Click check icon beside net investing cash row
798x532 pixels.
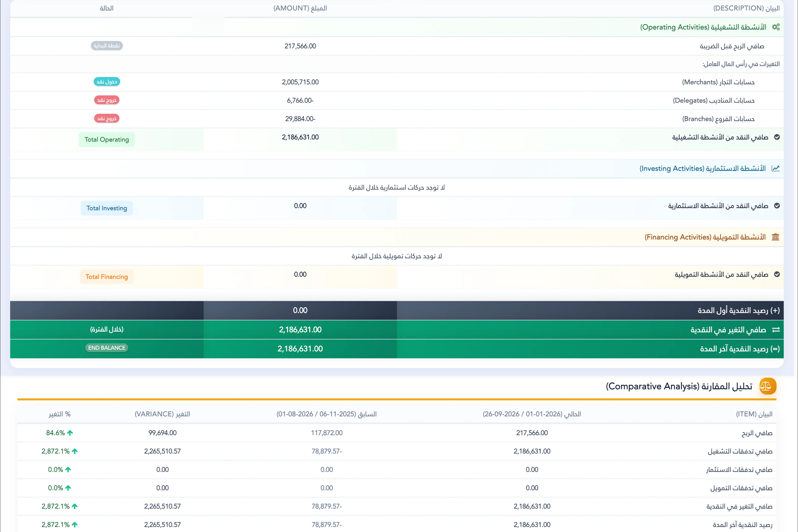pyautogui.click(x=777, y=206)
